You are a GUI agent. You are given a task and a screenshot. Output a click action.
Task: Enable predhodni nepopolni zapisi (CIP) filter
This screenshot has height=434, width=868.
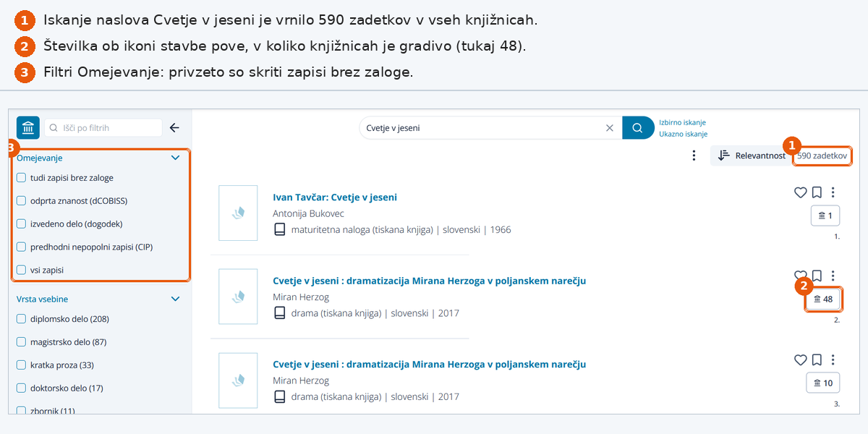click(21, 247)
